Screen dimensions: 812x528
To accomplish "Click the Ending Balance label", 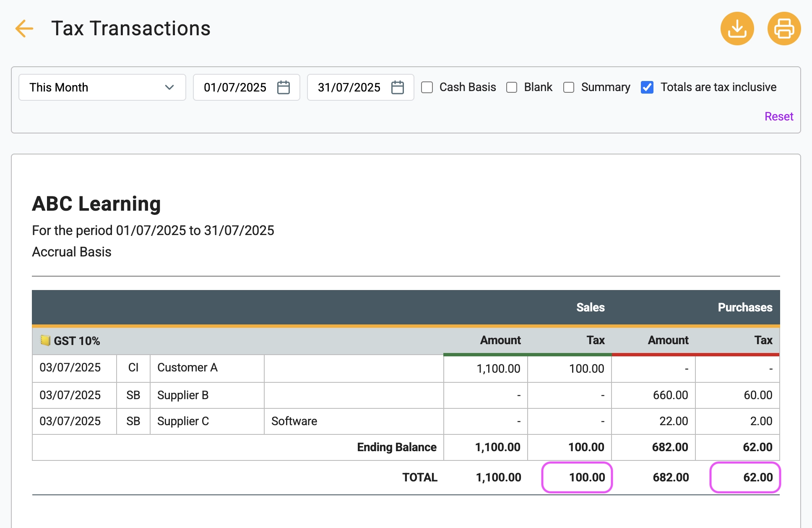I will click(x=397, y=447).
